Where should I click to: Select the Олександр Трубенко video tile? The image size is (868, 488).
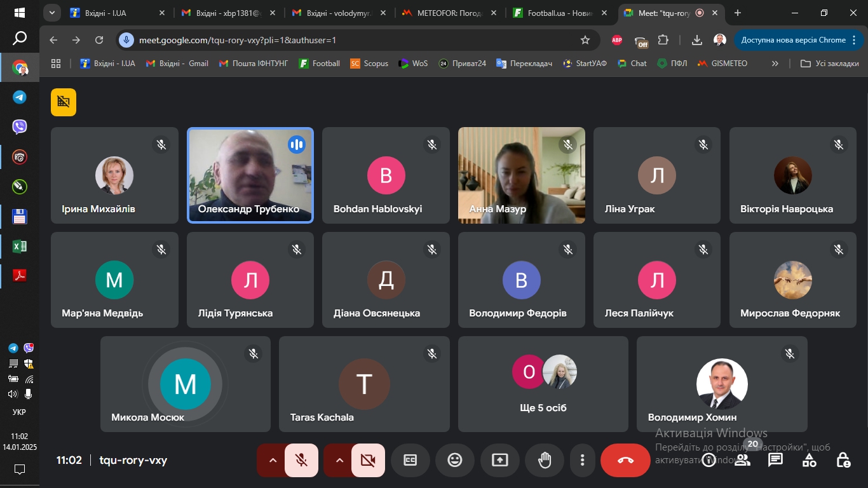[x=250, y=175]
